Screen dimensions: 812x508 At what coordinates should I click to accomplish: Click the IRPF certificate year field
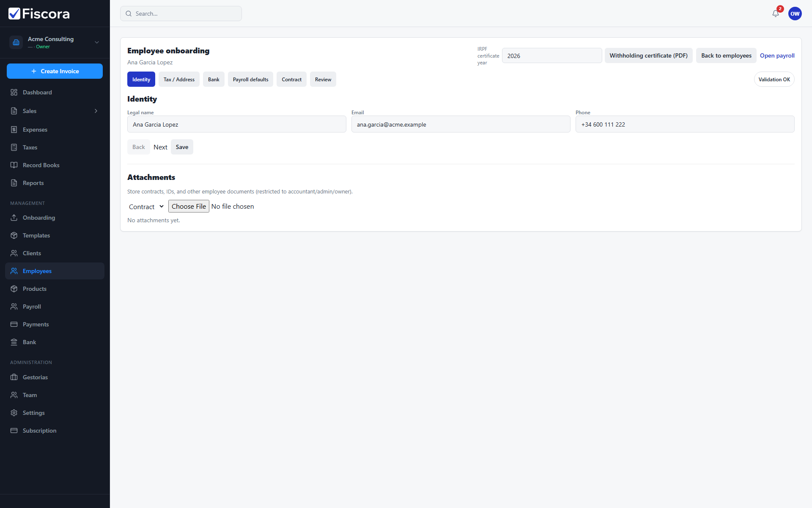pos(552,55)
